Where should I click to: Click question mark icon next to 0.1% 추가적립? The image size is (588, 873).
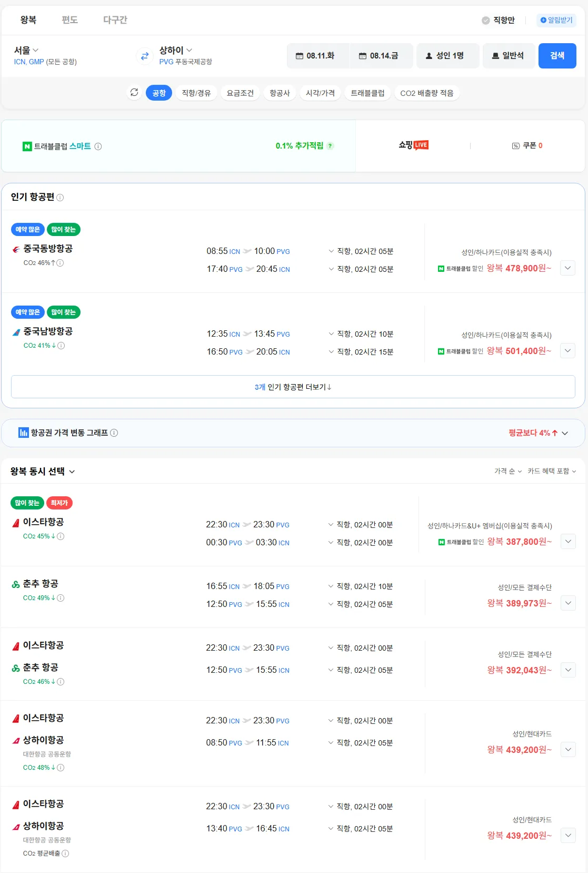(330, 146)
